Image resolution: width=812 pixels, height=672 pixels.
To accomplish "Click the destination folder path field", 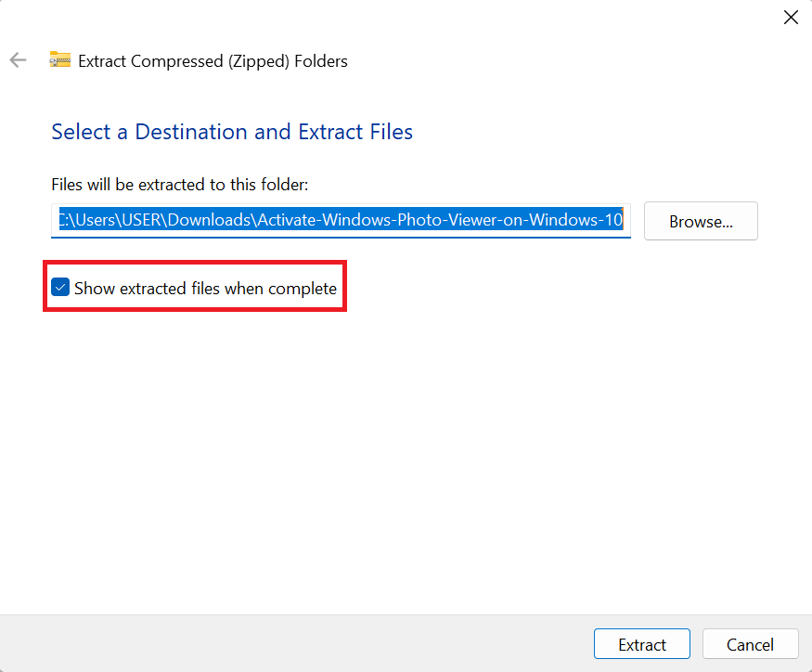I will (x=341, y=220).
